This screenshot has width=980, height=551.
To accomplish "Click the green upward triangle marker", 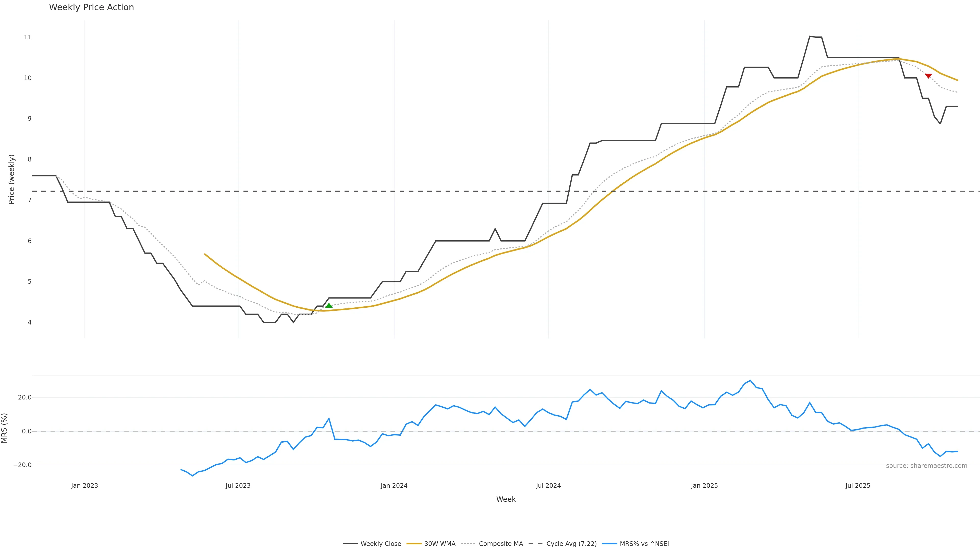I will [329, 305].
